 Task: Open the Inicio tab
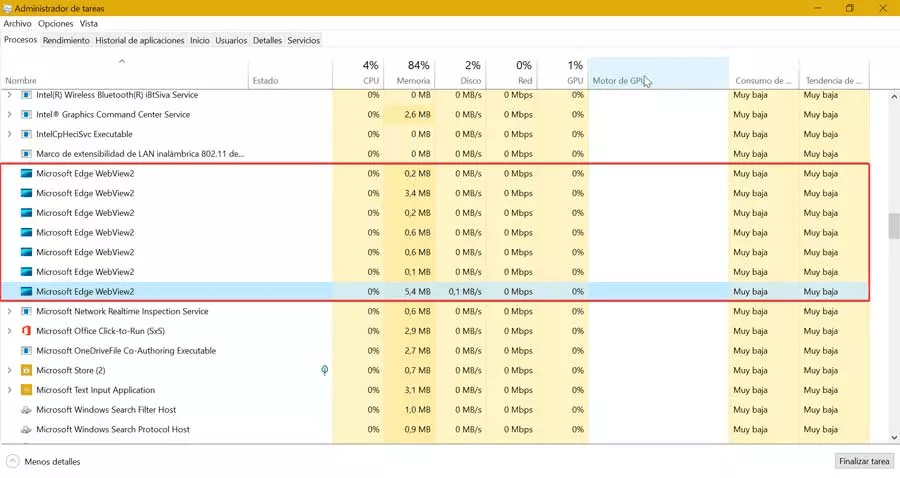tap(200, 41)
